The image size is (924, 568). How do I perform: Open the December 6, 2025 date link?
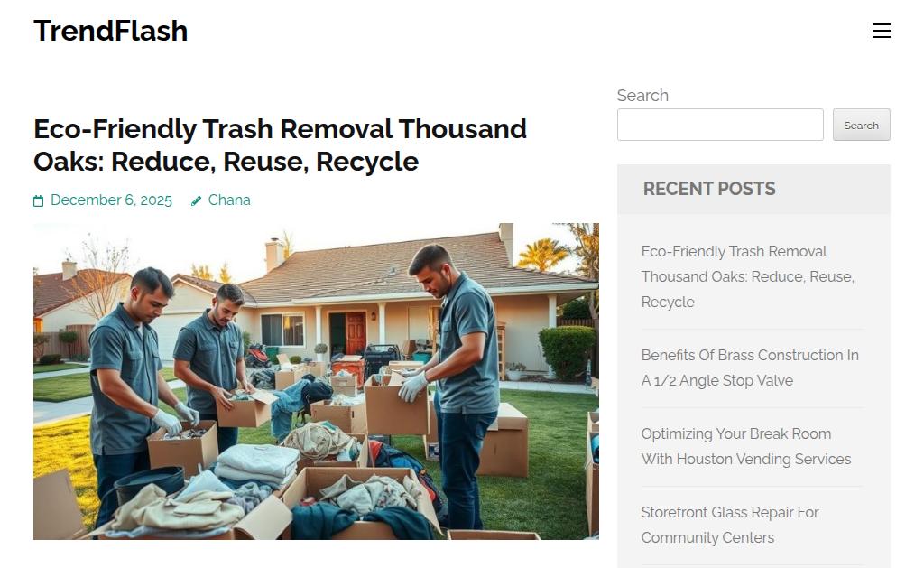(111, 200)
